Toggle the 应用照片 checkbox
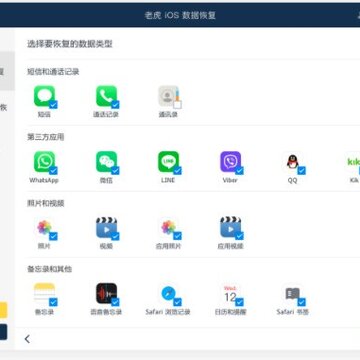Screen dimensions: 360x360 pyautogui.click(x=177, y=236)
